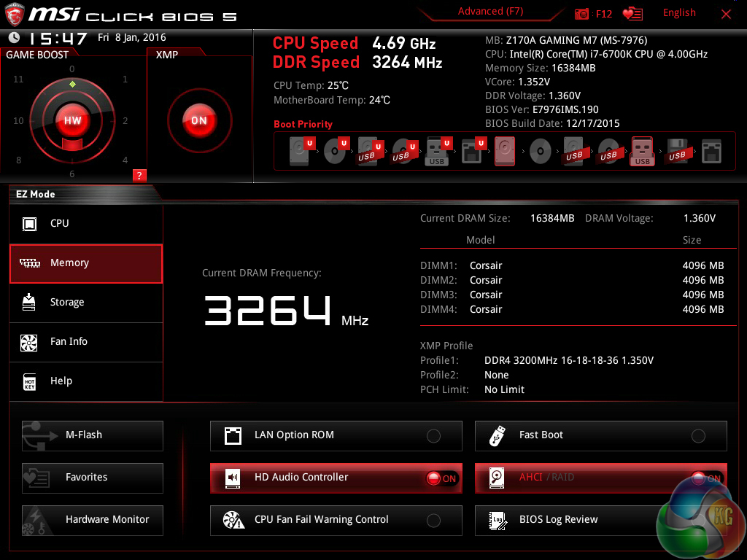Click the VCore 1.352V reading

point(517,82)
